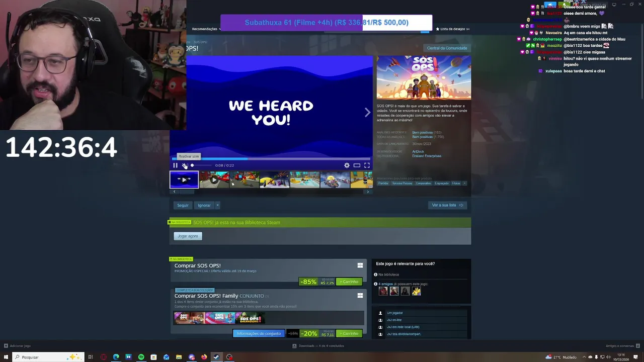Open first SOS OPS bundle item image
644x362 pixels.
pyautogui.click(x=189, y=318)
